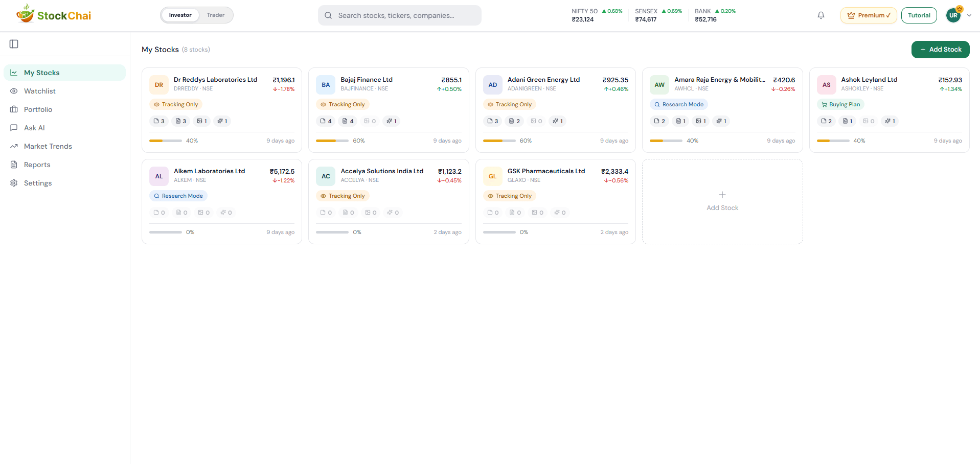The height and width of the screenshot is (464, 980).
Task: Click Ashok Leyland change +1.34%
Action: (x=951, y=89)
